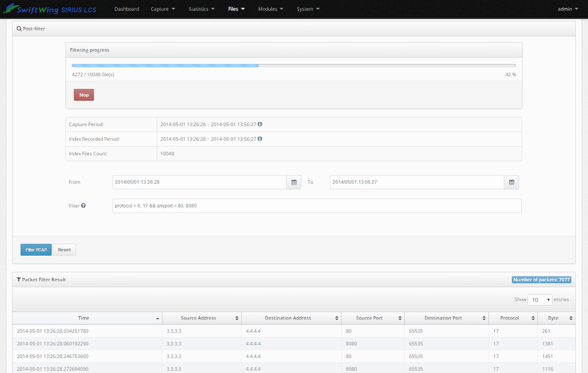Viewport: 588px width, 373px height.
Task: Expand the System menu
Action: 308,9
